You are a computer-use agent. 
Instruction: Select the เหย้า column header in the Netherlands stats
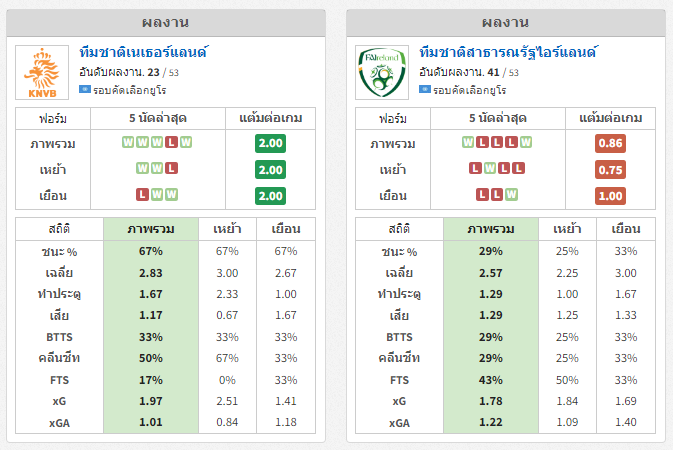coord(227,229)
